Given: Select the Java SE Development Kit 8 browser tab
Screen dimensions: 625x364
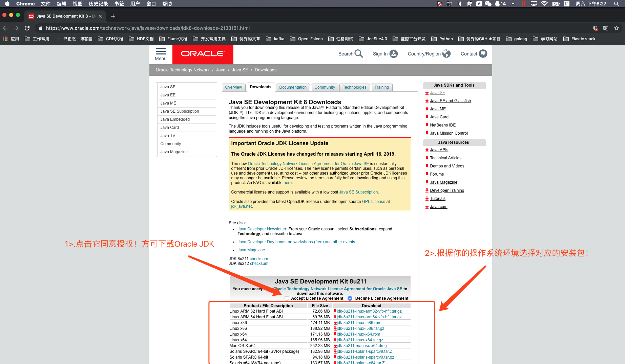Looking at the screenshot, I should [x=64, y=16].
